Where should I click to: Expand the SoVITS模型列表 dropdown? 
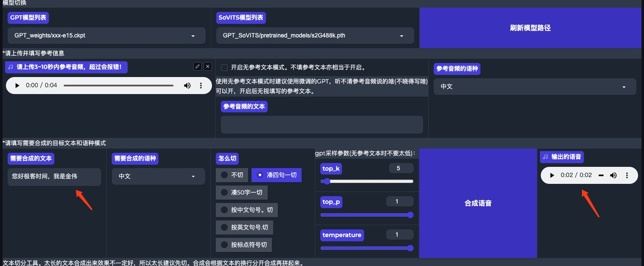click(315, 36)
